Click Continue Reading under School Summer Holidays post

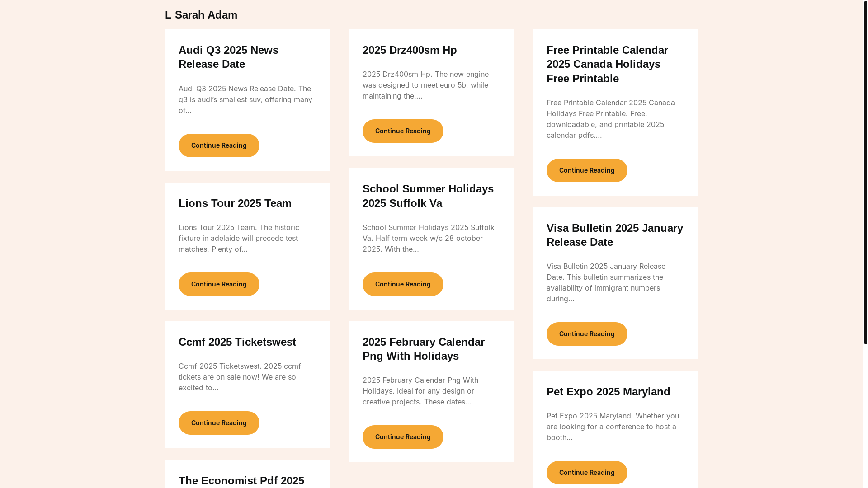pos(402,284)
